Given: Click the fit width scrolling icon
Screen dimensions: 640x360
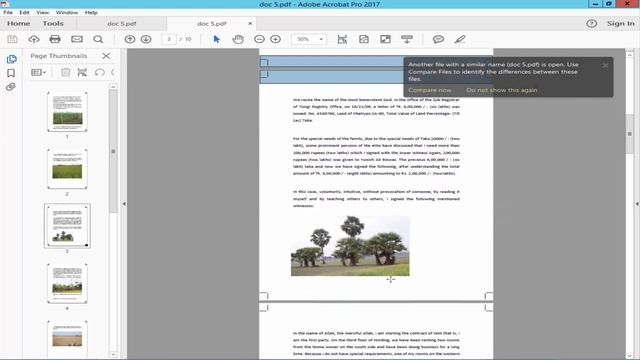Looking at the screenshot, I should (342, 39).
